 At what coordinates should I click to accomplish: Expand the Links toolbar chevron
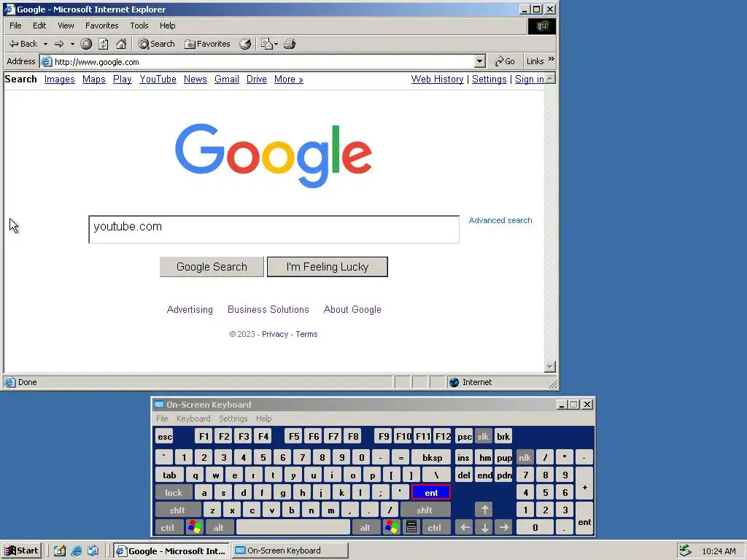[x=551, y=59]
